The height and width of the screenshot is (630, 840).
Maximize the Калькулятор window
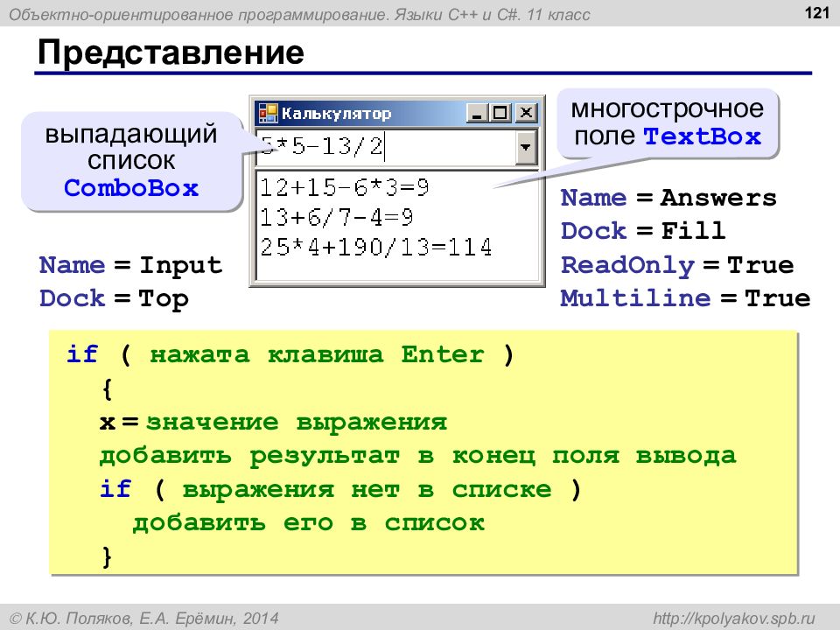tap(500, 113)
